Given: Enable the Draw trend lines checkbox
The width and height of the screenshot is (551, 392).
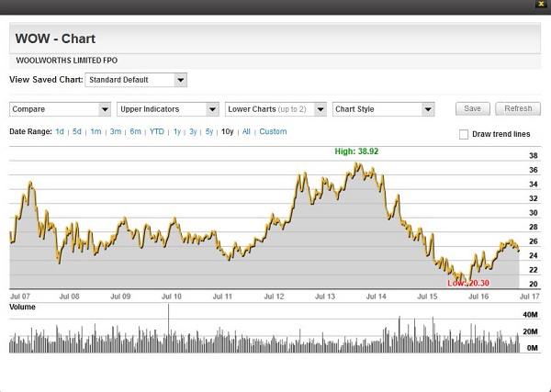Looking at the screenshot, I should [x=464, y=134].
